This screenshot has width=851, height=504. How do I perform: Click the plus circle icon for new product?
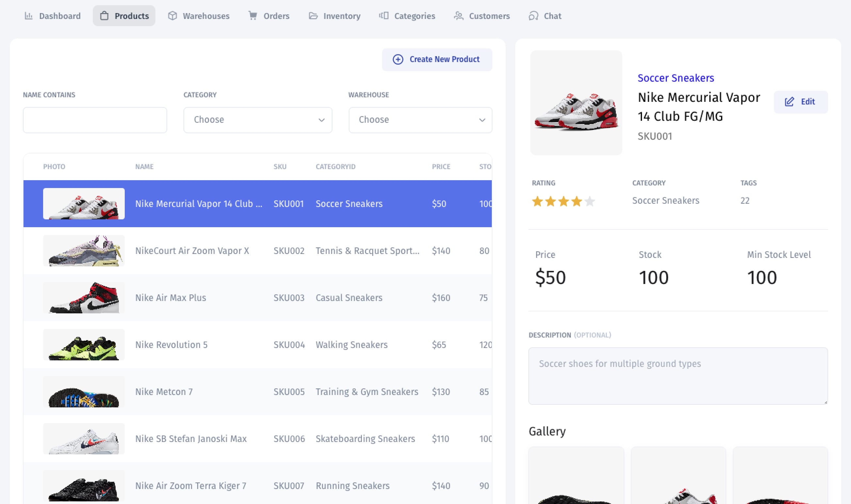[398, 59]
